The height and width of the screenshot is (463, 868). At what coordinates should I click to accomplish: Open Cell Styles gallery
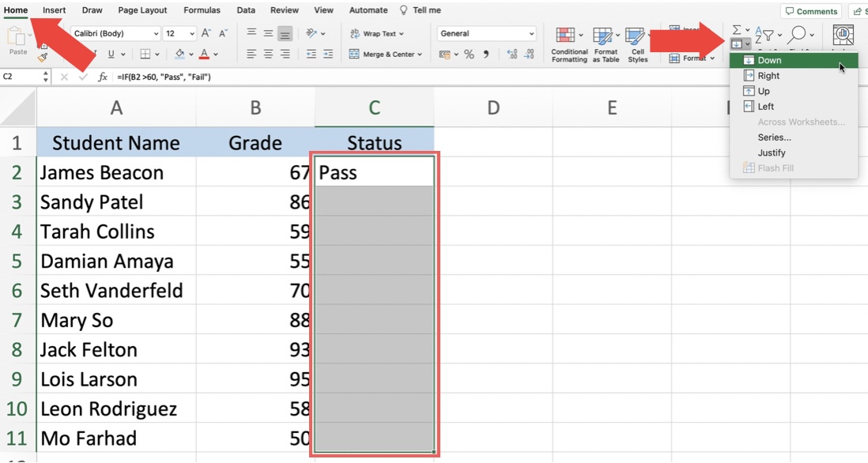point(637,45)
